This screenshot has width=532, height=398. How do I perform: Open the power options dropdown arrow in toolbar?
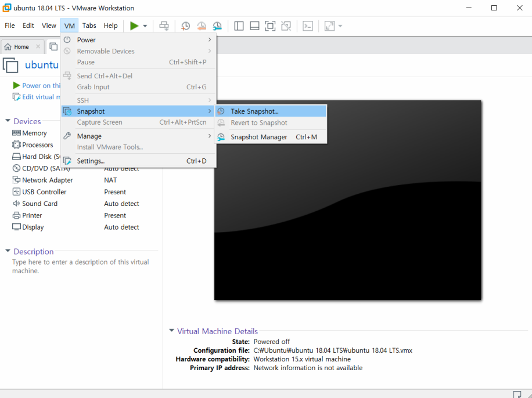[x=145, y=26]
